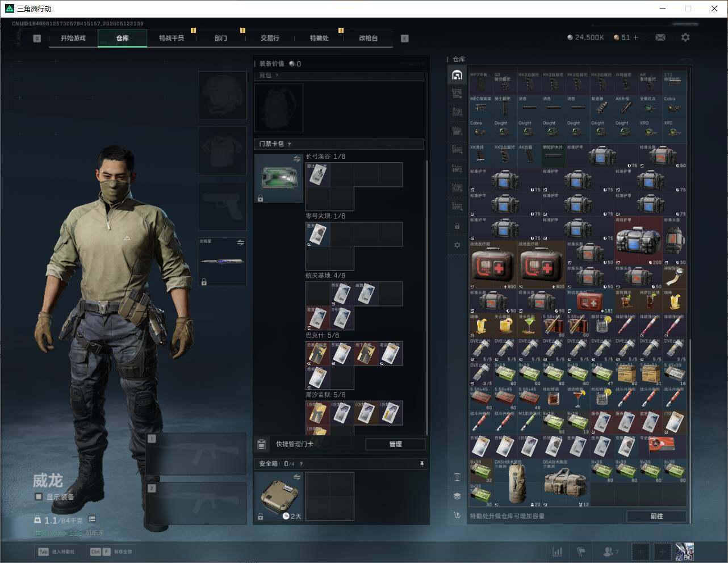Click the 前往 button
Image resolution: width=728 pixels, height=563 pixels.
656,516
